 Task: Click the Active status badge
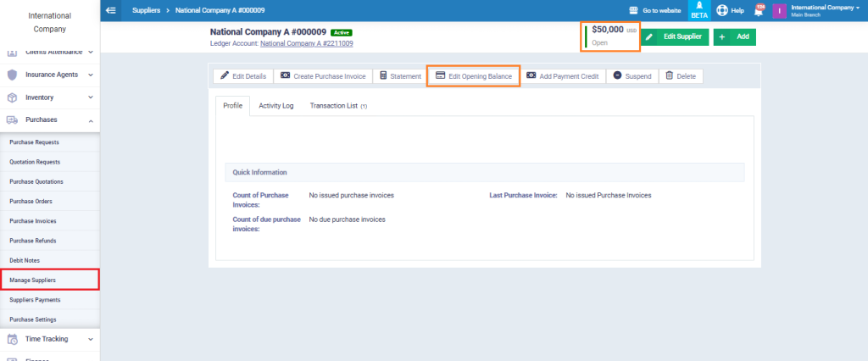pos(341,33)
